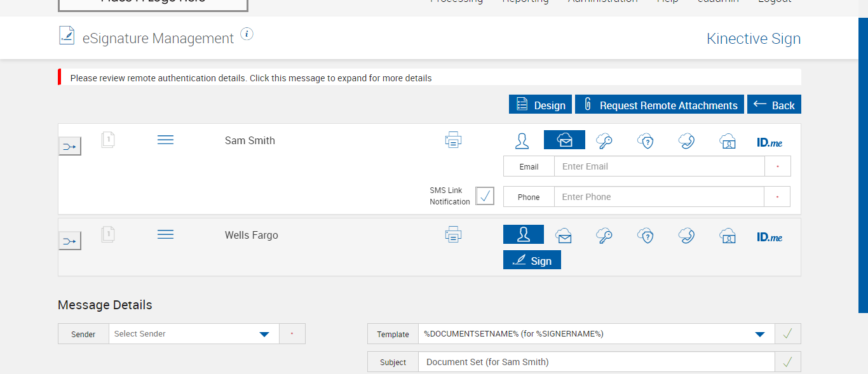Image resolution: width=868 pixels, height=374 pixels.
Task: Select ID.me authentication for Sam Smith
Action: click(770, 142)
